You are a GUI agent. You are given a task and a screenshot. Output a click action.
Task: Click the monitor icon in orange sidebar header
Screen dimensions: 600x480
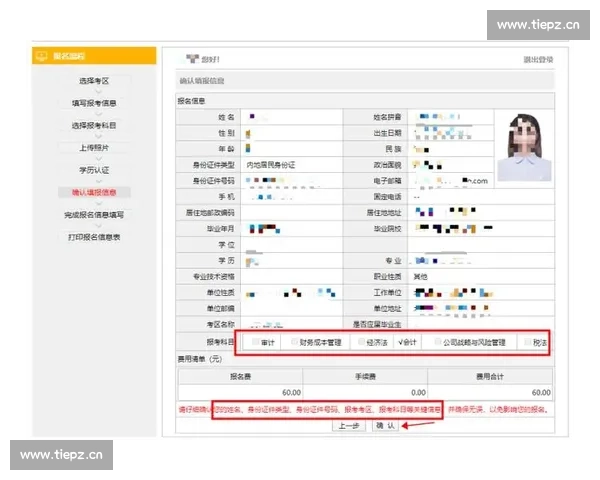click(41, 56)
